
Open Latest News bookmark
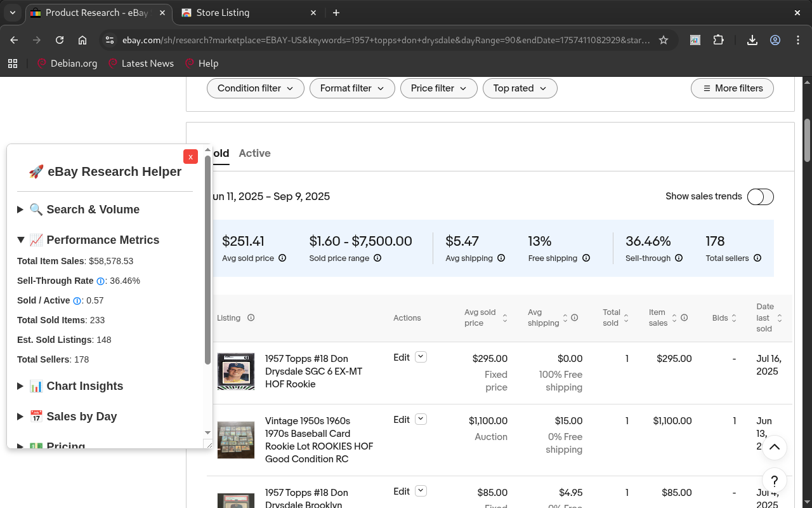tap(141, 63)
